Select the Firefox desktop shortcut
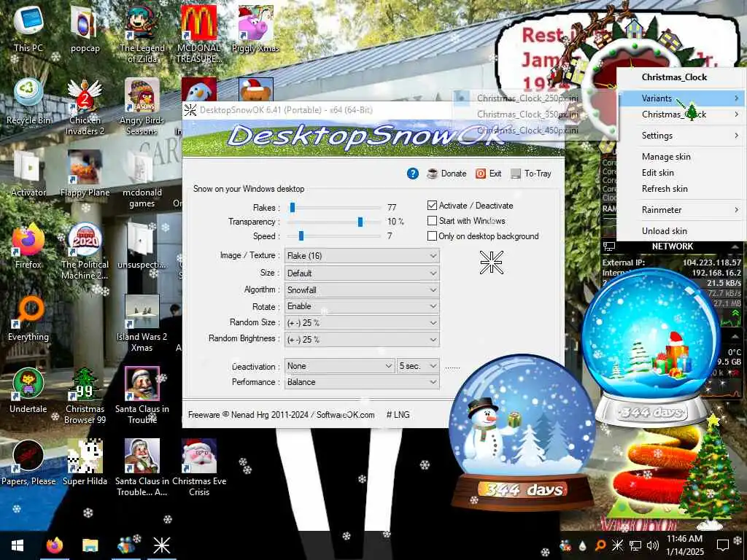 coord(28,246)
